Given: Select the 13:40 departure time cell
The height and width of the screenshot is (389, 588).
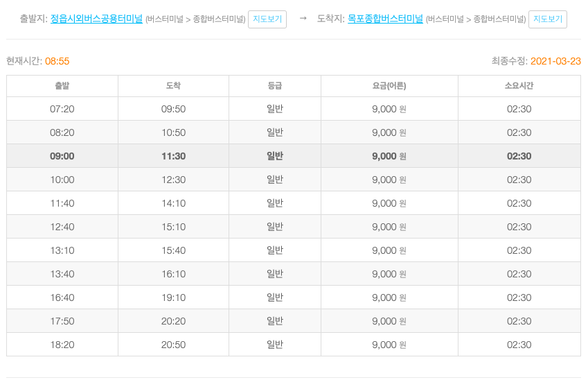Looking at the screenshot, I should [62, 274].
